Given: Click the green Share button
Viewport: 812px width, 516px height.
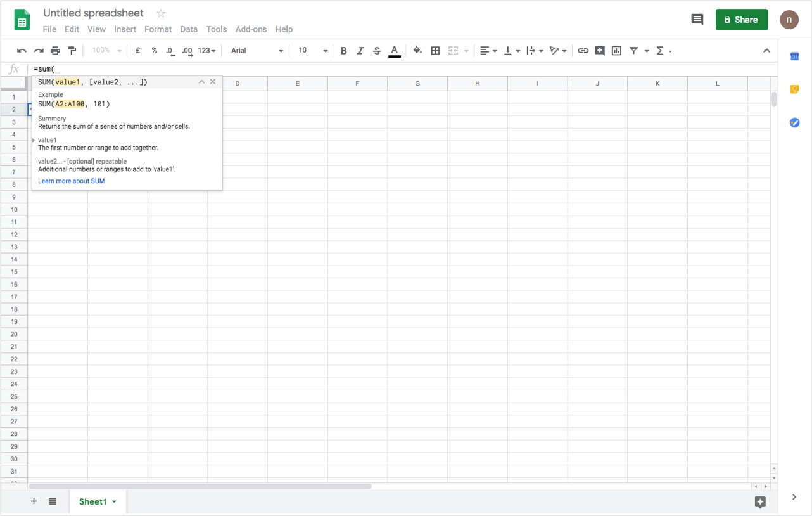Looking at the screenshot, I should (741, 20).
